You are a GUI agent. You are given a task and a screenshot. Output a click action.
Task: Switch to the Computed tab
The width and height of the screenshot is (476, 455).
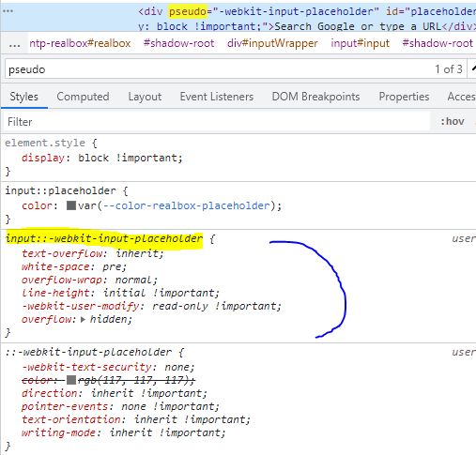point(83,97)
